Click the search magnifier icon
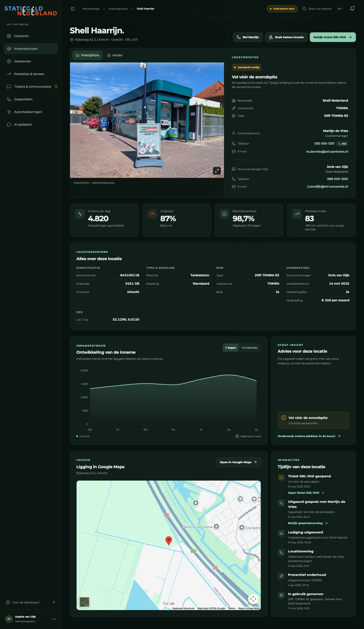 tap(304, 9)
